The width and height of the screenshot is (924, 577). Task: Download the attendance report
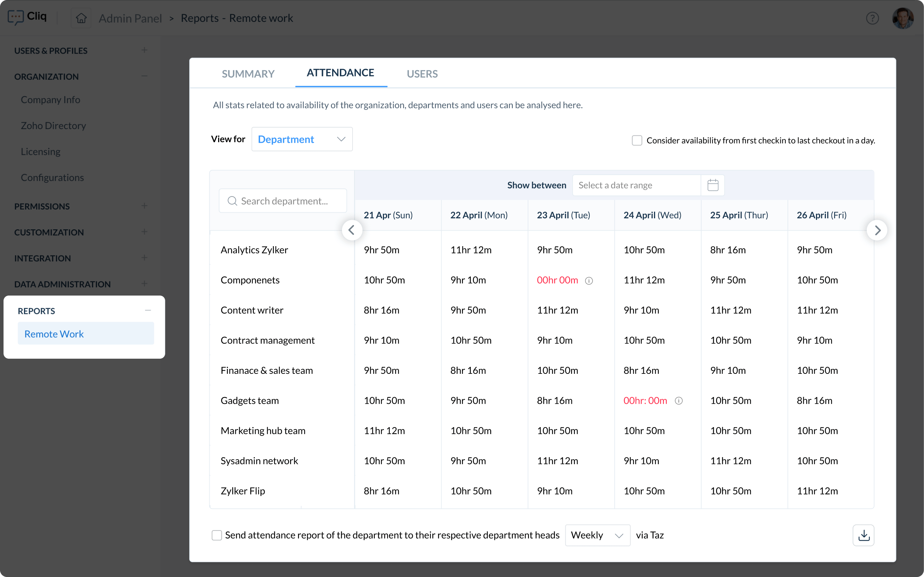coord(863,535)
